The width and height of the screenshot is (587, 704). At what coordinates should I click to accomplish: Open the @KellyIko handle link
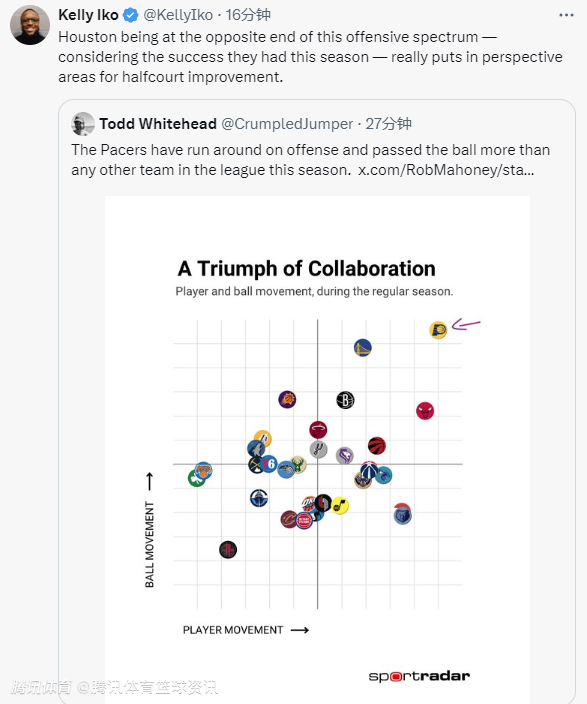point(178,15)
